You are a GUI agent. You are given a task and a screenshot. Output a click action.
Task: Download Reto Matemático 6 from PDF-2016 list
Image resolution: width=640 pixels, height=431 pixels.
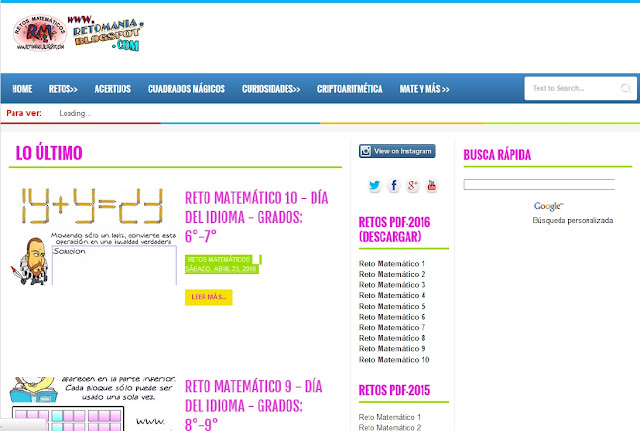(392, 317)
